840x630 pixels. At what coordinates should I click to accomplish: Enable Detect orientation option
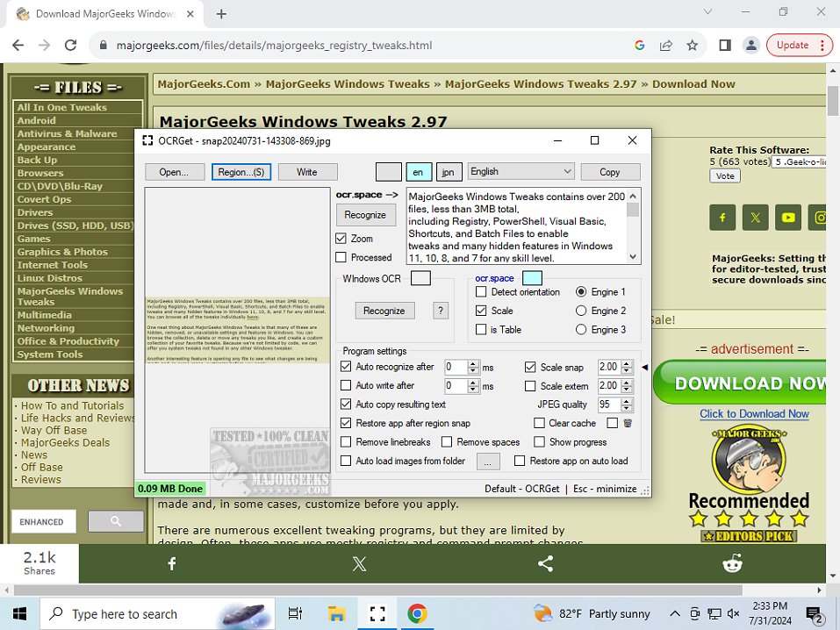coord(481,292)
